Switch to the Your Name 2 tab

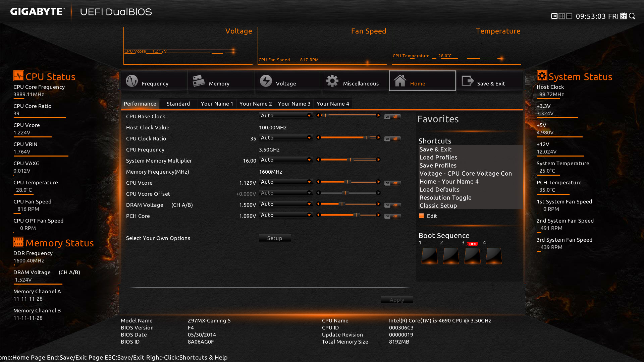[x=256, y=104]
